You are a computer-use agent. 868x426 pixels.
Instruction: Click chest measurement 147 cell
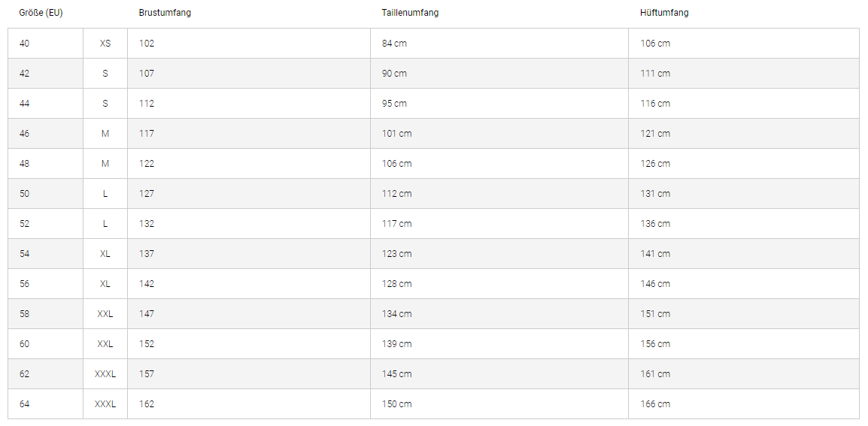click(248, 314)
